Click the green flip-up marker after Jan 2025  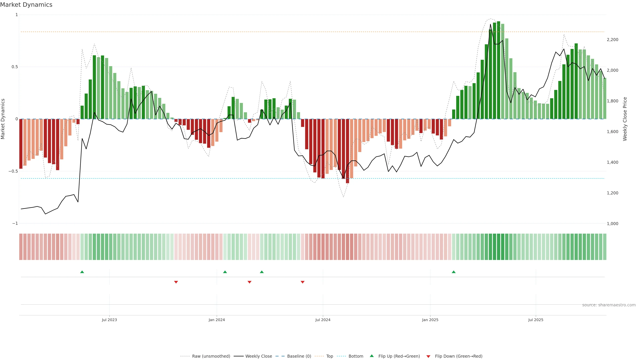coord(453,272)
